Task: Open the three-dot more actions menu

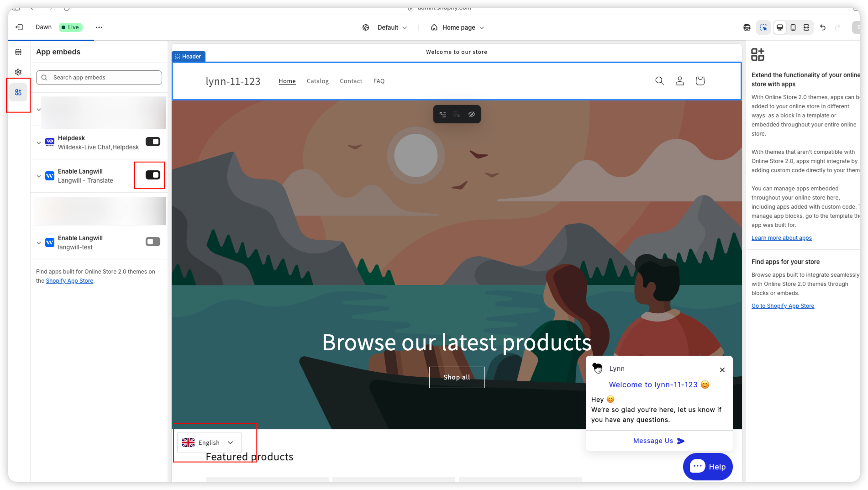Action: pyautogui.click(x=99, y=27)
